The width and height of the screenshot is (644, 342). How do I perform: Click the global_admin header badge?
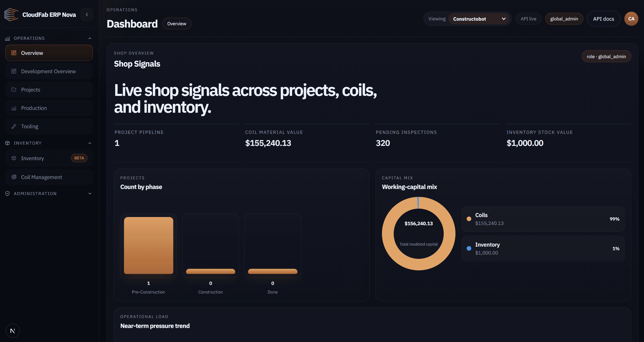(x=564, y=19)
